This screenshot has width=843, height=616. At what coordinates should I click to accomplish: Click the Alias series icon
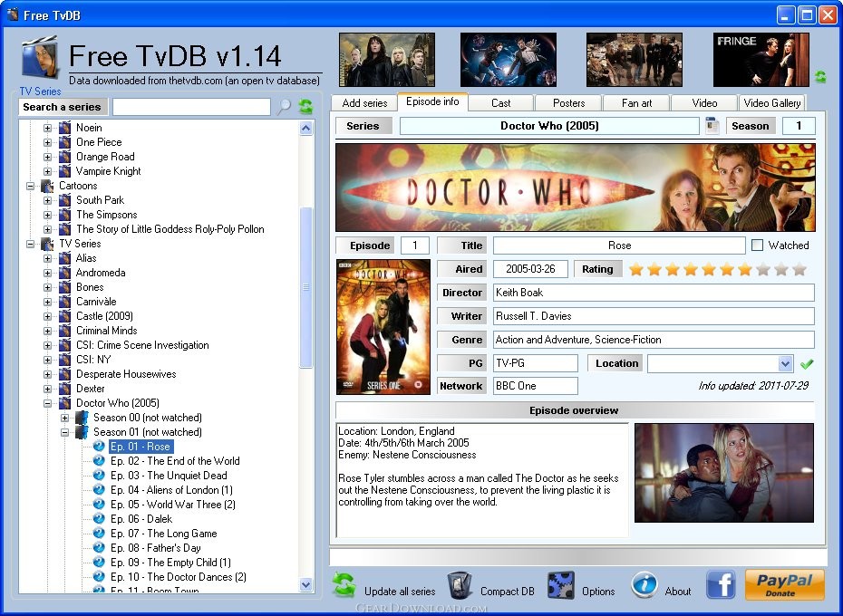[64, 258]
